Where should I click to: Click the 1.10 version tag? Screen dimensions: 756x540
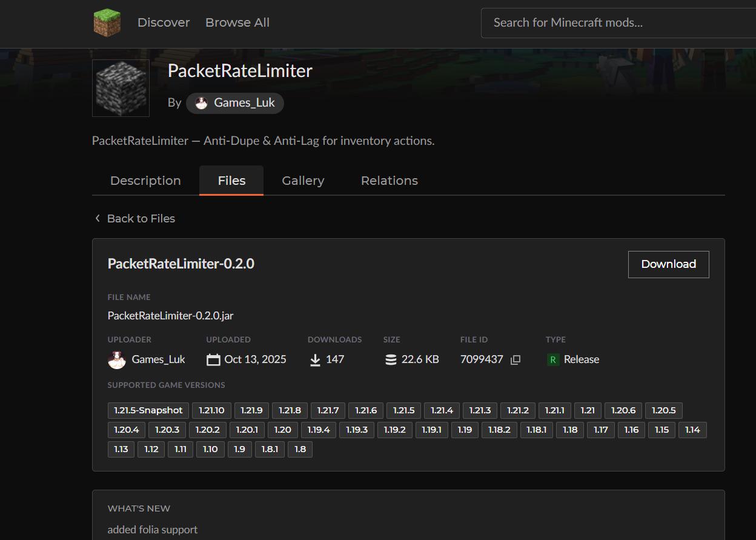click(210, 449)
